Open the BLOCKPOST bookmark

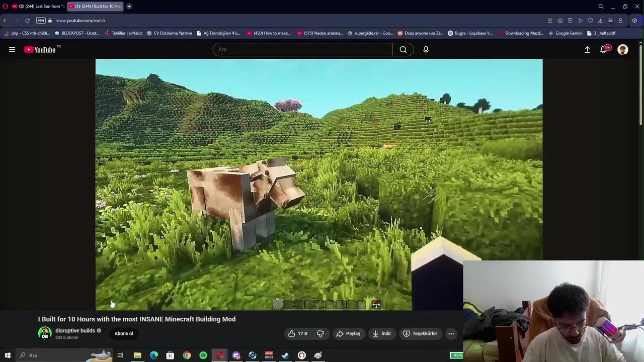[x=77, y=33]
